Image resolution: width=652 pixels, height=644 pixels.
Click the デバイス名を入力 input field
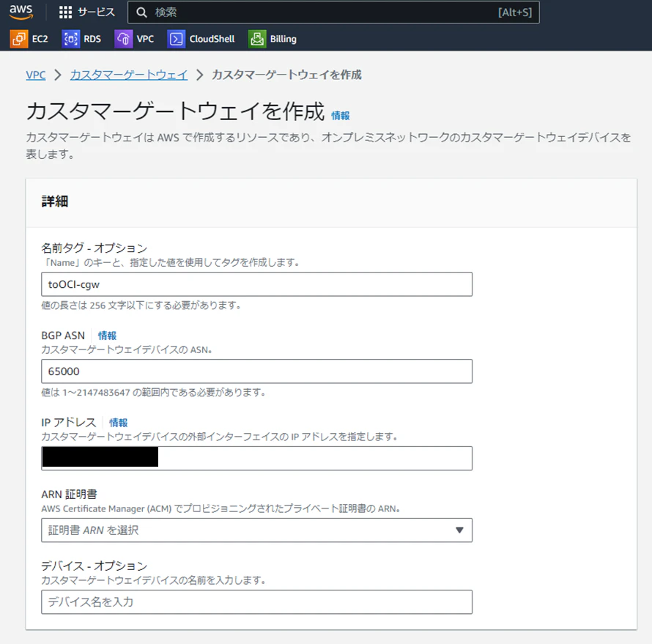point(256,602)
